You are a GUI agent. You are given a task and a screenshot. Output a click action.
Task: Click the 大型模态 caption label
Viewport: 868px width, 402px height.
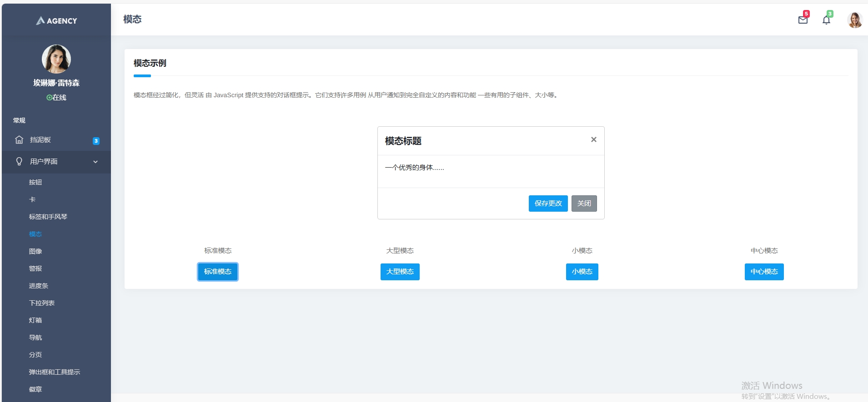(400, 251)
